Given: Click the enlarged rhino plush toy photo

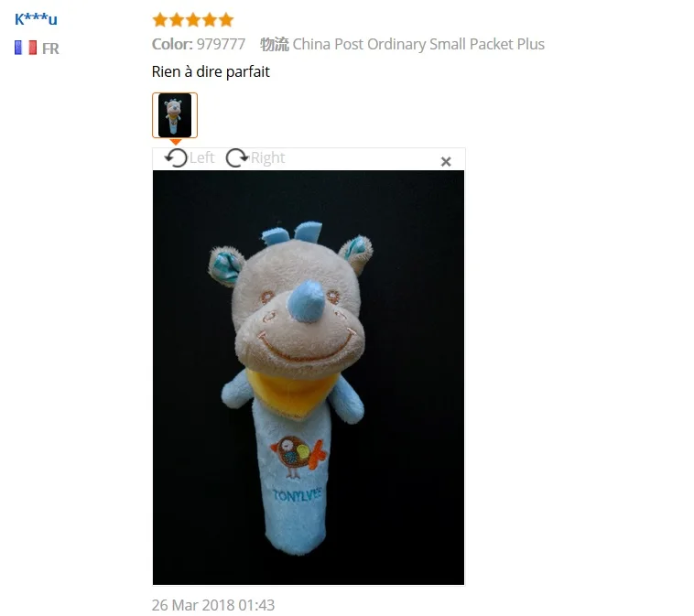Looking at the screenshot, I should (309, 377).
